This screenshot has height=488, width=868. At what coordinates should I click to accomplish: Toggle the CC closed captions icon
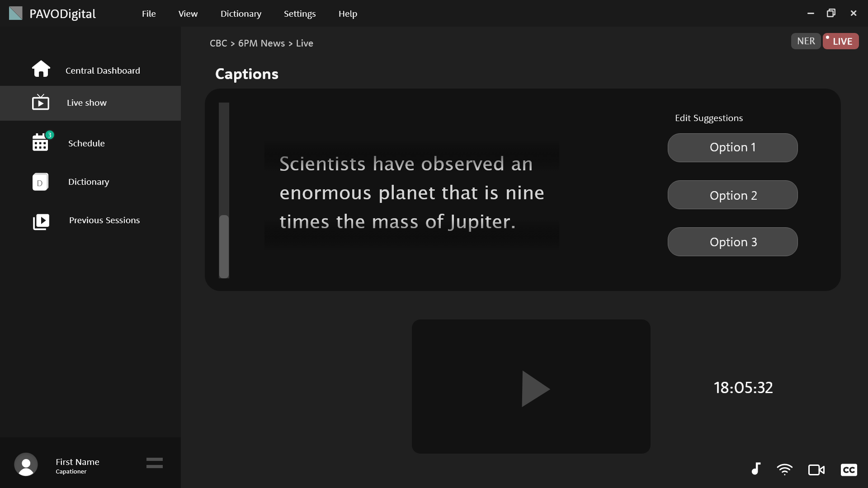849,470
